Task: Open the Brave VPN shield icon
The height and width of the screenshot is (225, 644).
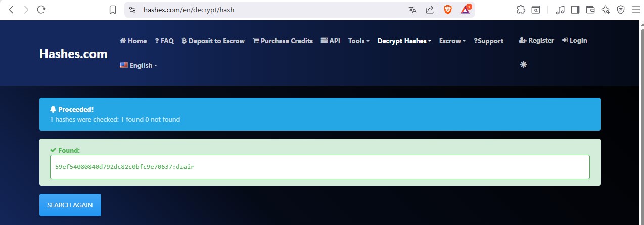Action: pos(621,10)
